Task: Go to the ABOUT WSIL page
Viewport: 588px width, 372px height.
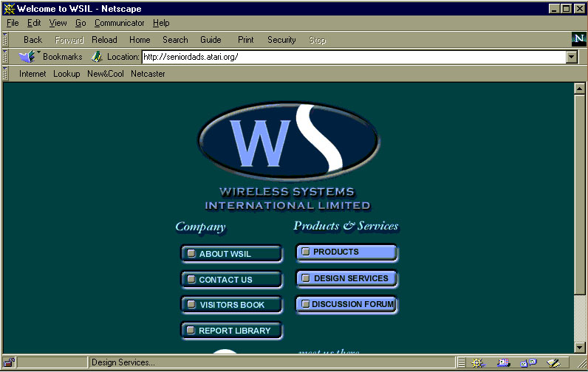Action: 231,254
